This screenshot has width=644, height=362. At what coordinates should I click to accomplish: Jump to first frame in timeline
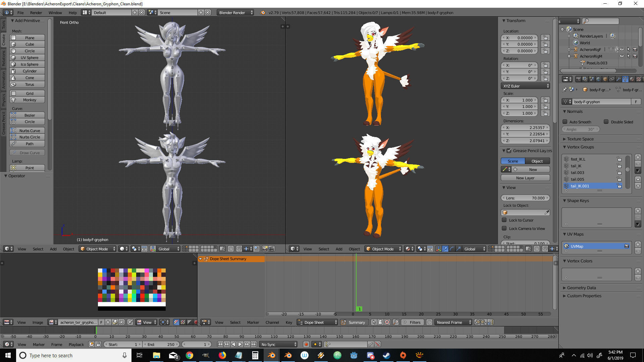point(220,344)
